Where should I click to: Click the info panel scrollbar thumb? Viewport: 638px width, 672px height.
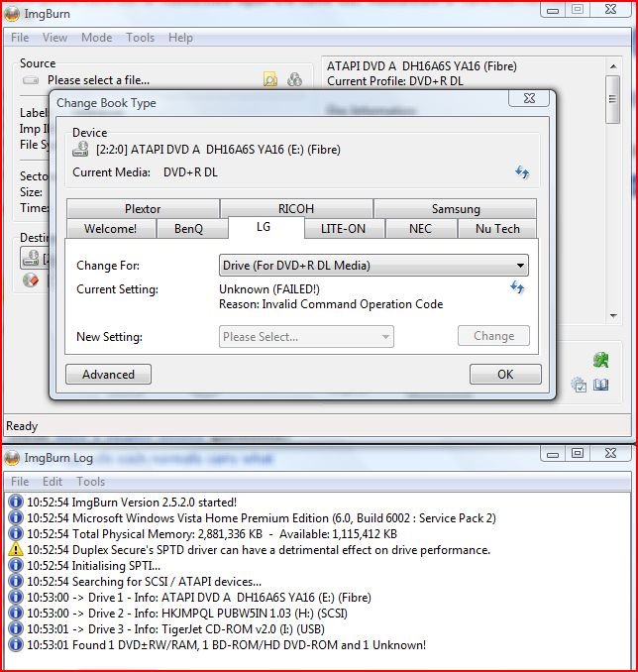[x=613, y=99]
